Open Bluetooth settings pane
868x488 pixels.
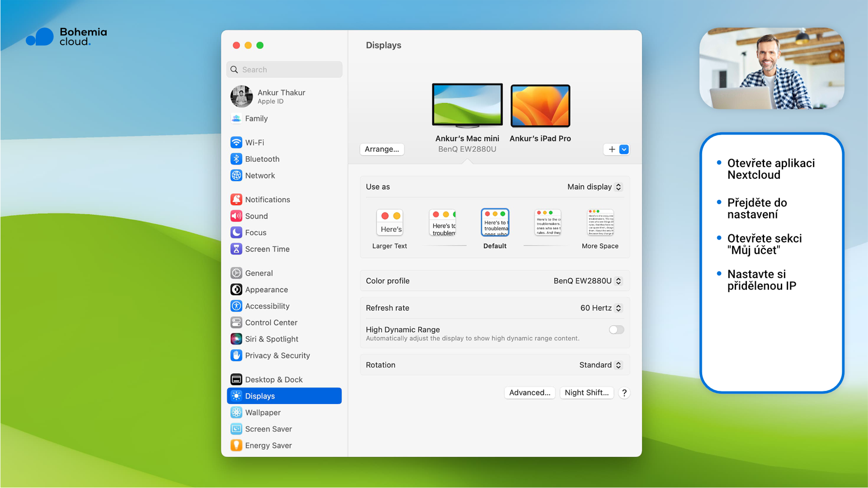pos(284,159)
